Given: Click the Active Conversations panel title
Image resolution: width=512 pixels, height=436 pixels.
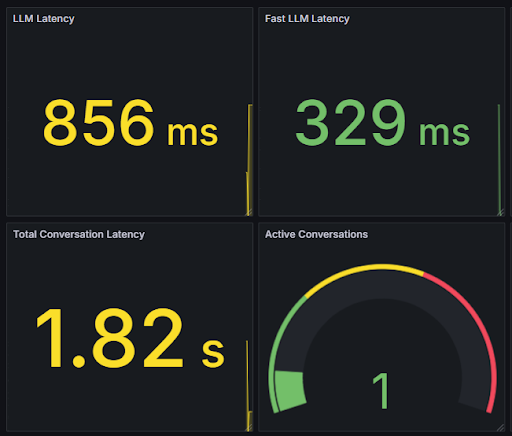Looking at the screenshot, I should (x=316, y=235).
